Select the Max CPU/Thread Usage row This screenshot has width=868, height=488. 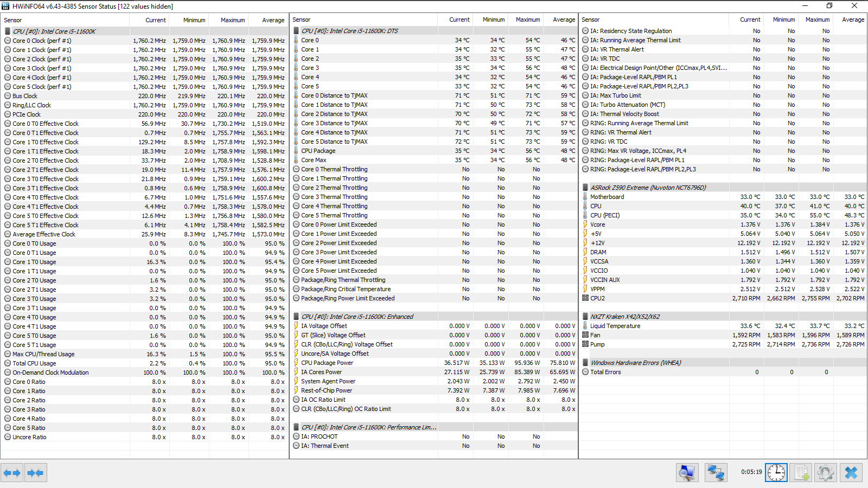144,354
